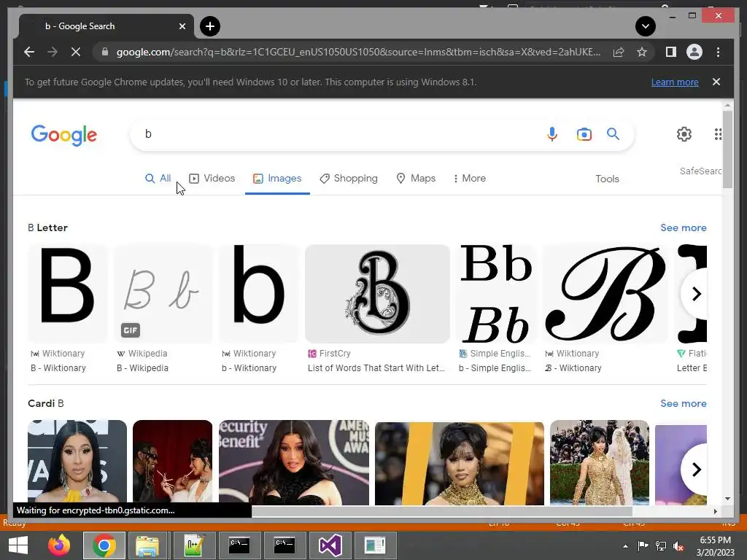
Task: Click the browser back arrow
Action: coord(29,52)
